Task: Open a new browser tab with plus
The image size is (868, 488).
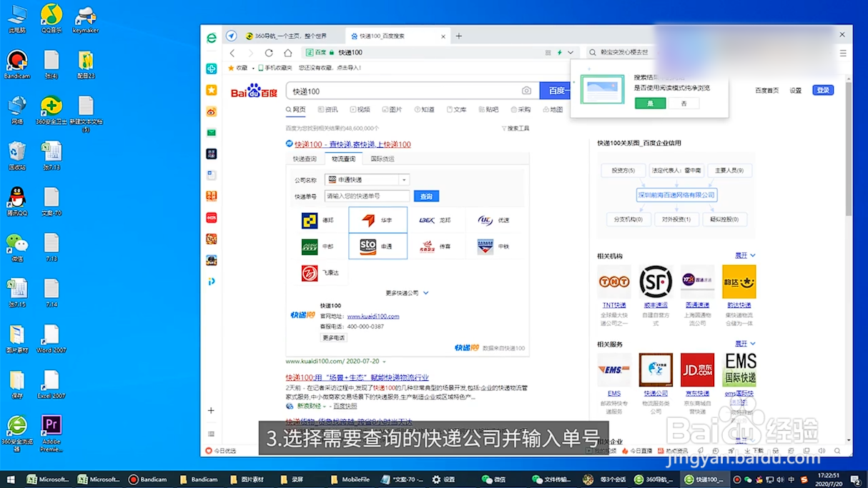Action: click(459, 36)
